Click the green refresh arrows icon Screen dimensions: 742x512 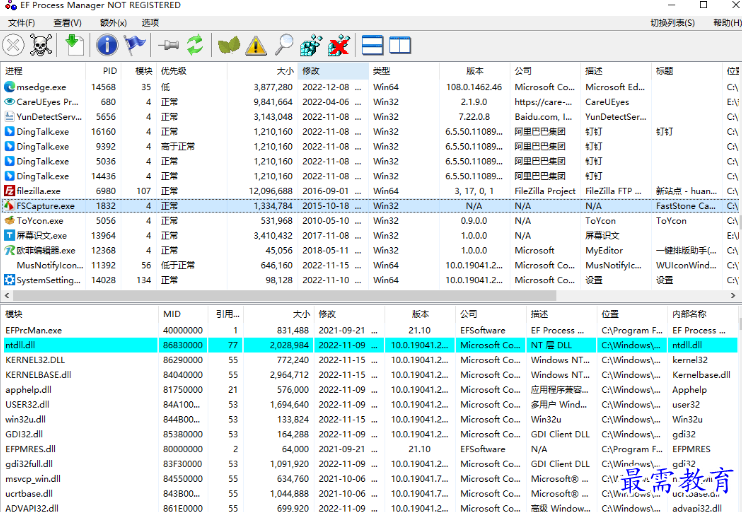[x=195, y=45]
